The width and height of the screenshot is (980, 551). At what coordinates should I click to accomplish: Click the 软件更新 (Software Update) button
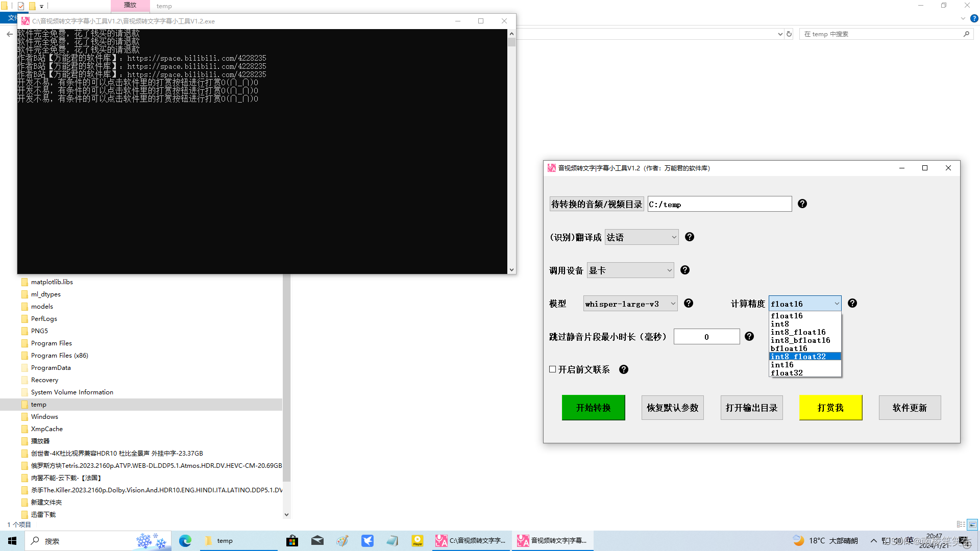pos(910,407)
